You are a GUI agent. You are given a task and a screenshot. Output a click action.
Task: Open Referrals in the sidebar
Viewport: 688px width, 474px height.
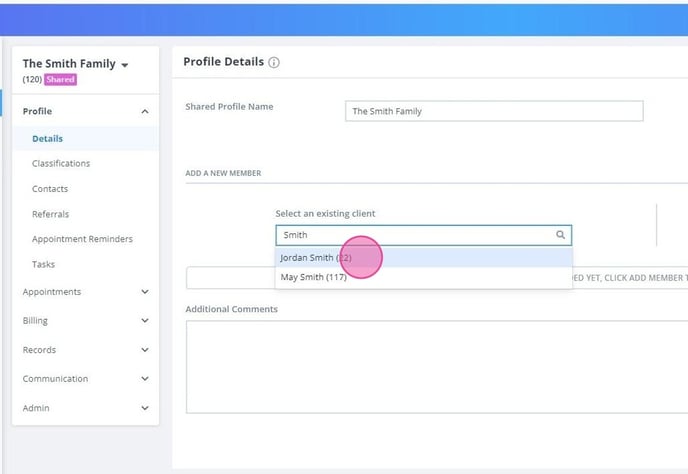(x=50, y=214)
